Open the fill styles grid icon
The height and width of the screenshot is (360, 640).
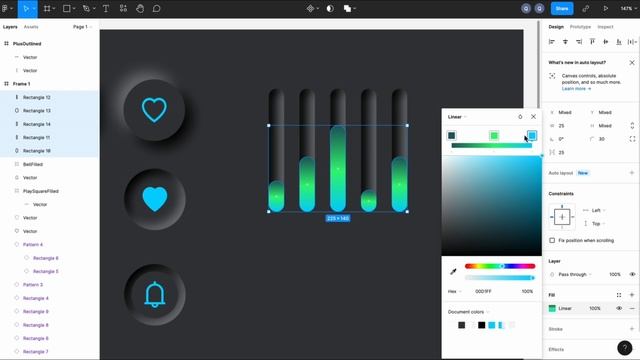[619, 295]
